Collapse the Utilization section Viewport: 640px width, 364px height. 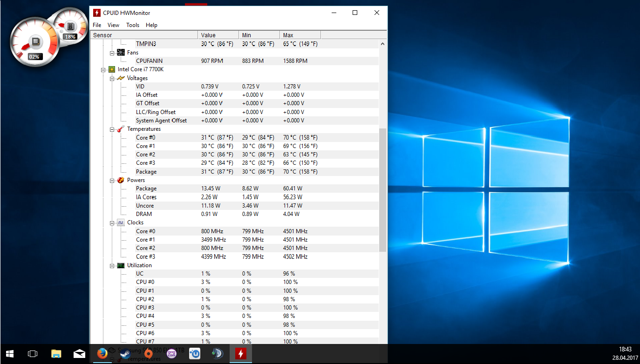pos(112,265)
